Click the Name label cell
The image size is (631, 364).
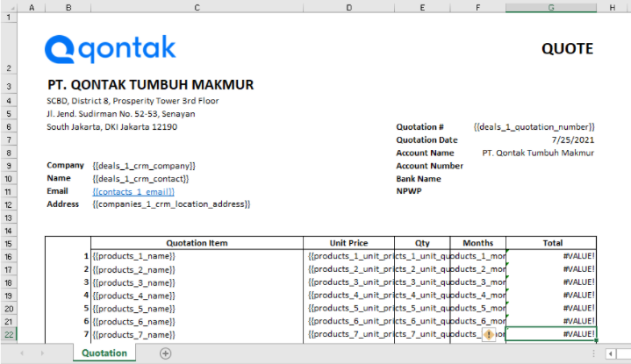(59, 178)
